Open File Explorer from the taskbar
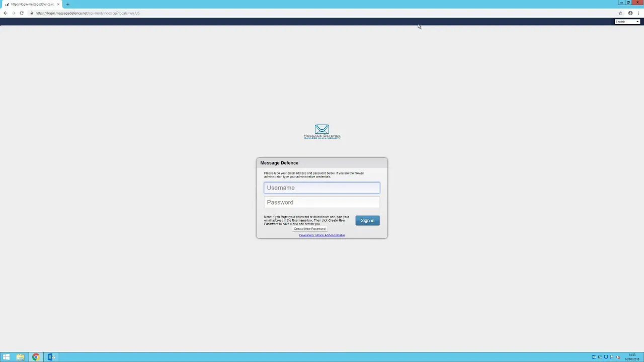Screen dimensions: 644x362 20,357
